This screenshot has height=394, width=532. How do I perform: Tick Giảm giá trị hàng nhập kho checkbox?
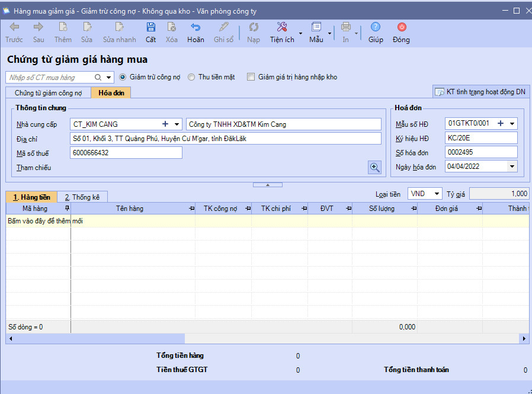(251, 77)
